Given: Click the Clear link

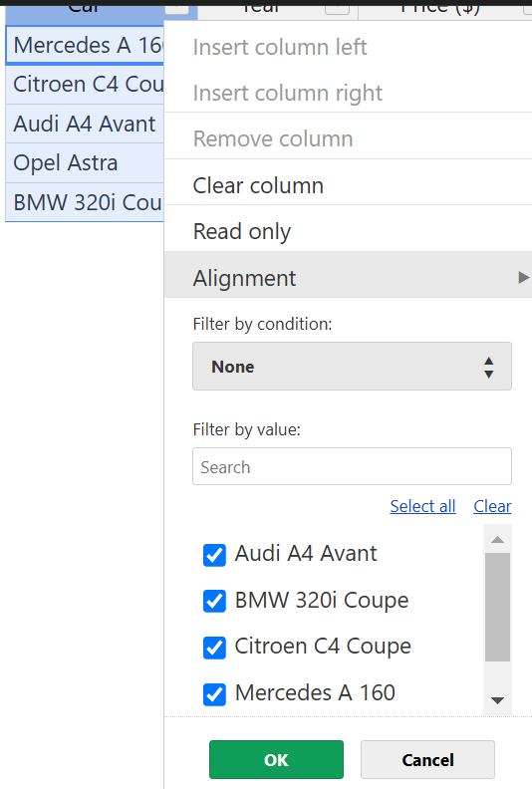Looking at the screenshot, I should [x=492, y=506].
